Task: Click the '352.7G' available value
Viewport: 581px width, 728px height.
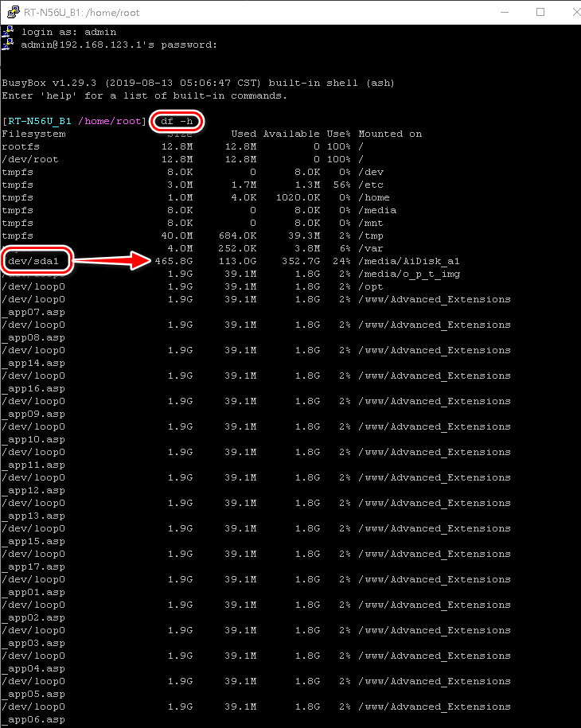Action: [x=301, y=261]
